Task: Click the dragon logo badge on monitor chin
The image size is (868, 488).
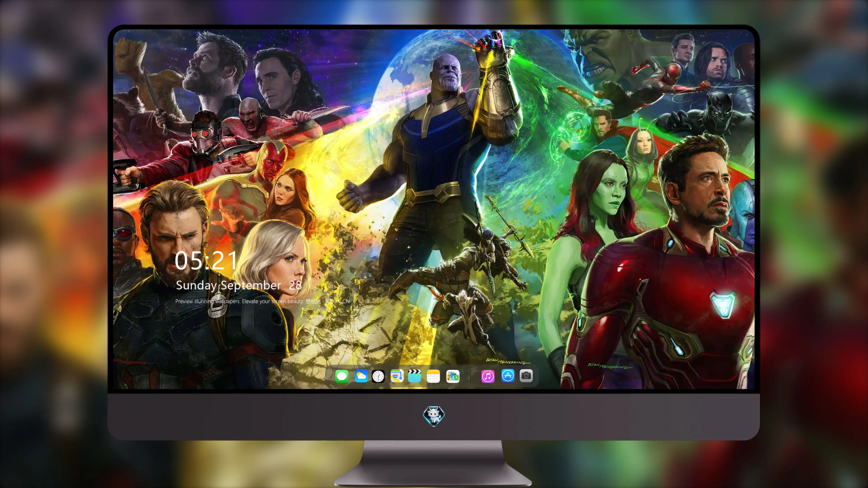Action: [434, 416]
